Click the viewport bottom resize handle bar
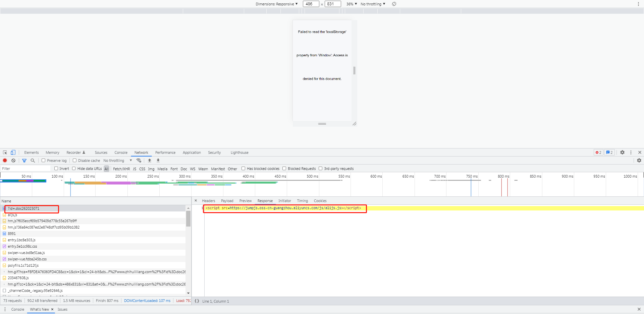Image resolution: width=644 pixels, height=314 pixels. 322,124
